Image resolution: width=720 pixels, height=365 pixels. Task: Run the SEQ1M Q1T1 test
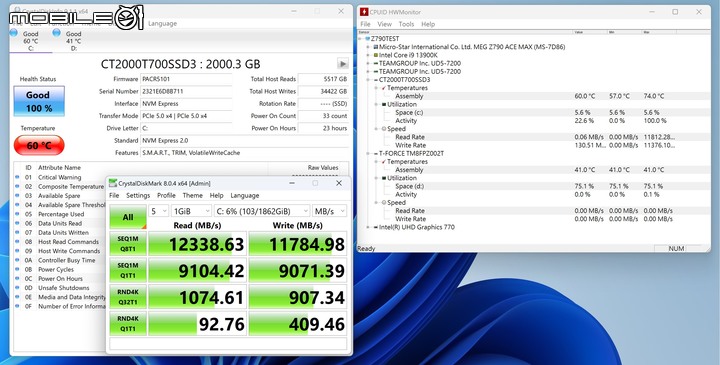[x=128, y=270]
